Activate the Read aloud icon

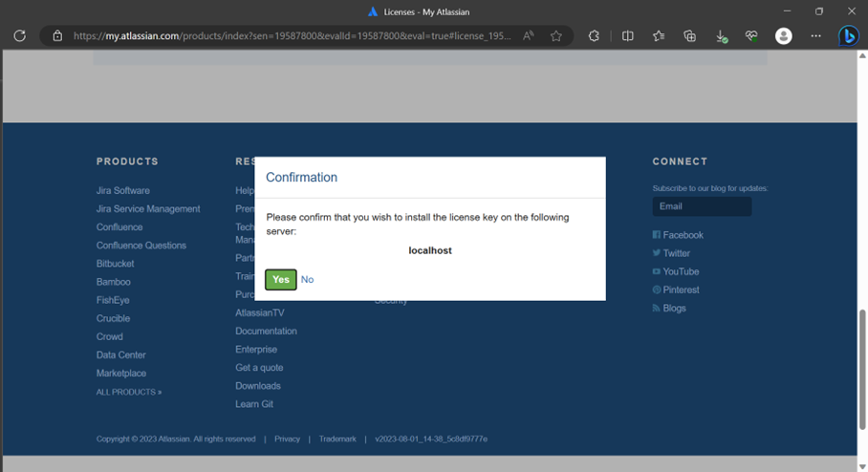tap(528, 36)
